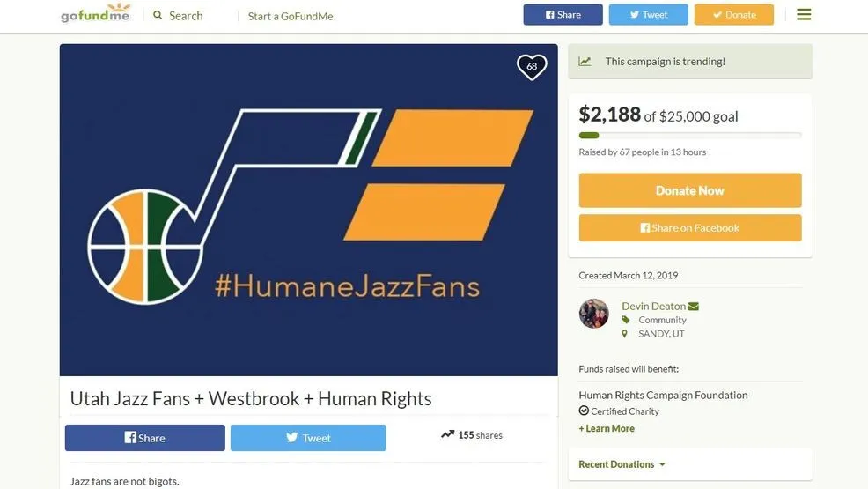This screenshot has width=868, height=489.
Task: Click the GoFundMe logo
Action: point(95,14)
